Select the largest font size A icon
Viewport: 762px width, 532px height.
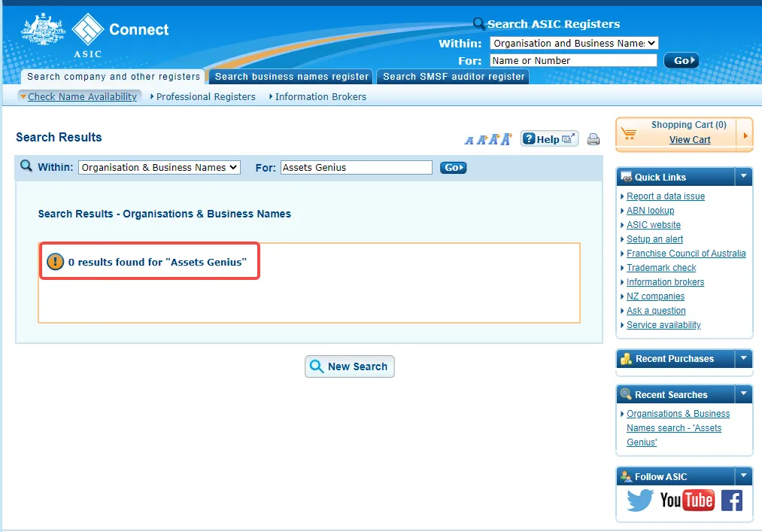(x=506, y=139)
